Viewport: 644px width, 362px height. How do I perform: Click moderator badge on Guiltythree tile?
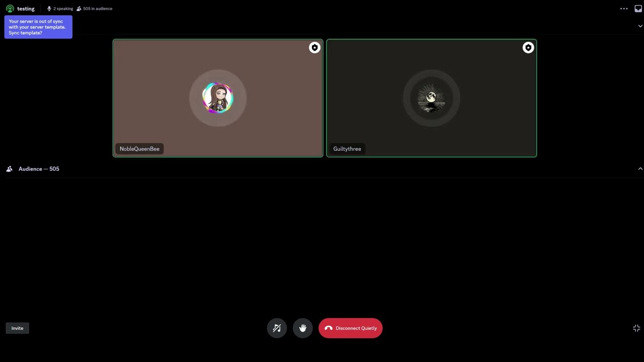528,47
